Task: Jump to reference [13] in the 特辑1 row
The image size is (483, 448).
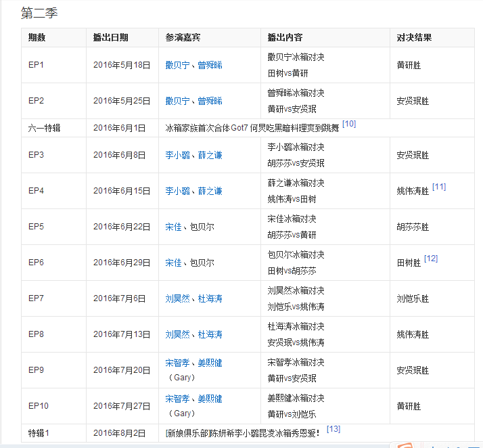Action: [333, 429]
